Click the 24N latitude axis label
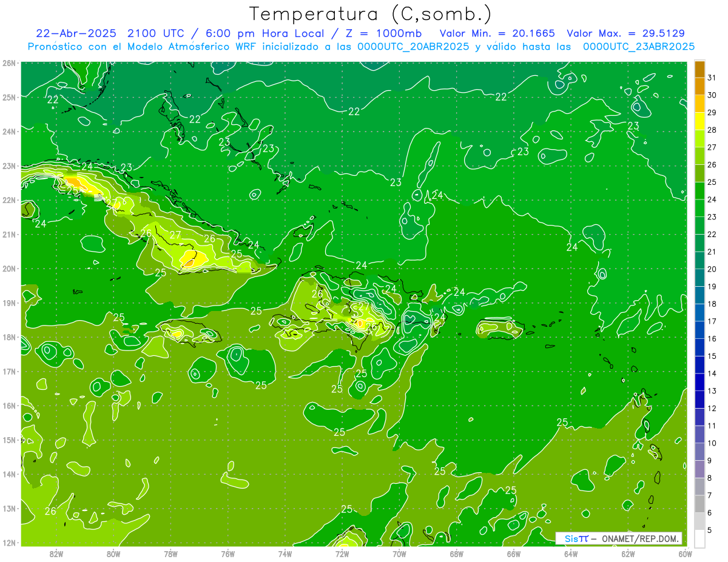Image resolution: width=728 pixels, height=562 pixels. pos(9,132)
